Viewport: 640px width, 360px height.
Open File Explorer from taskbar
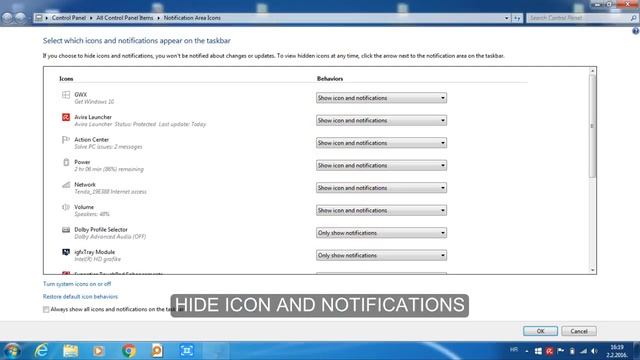(x=71, y=351)
